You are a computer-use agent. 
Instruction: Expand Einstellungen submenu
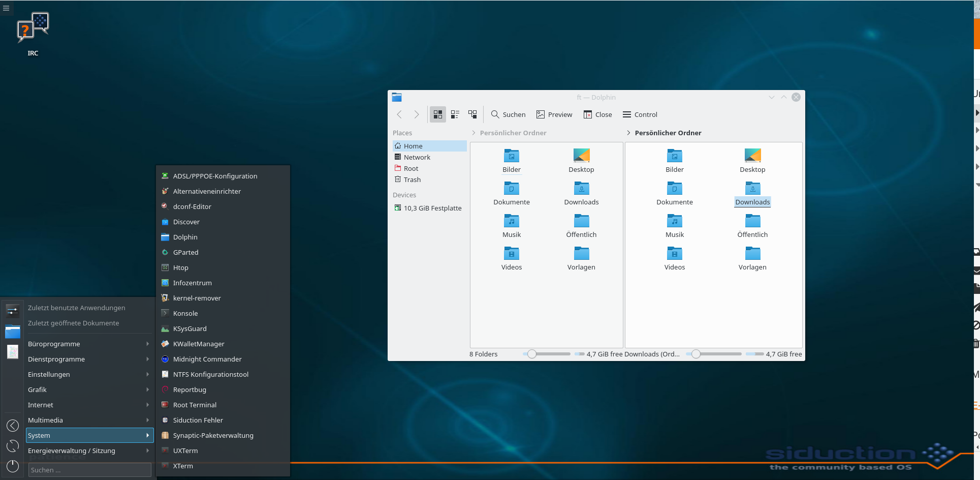tap(89, 374)
